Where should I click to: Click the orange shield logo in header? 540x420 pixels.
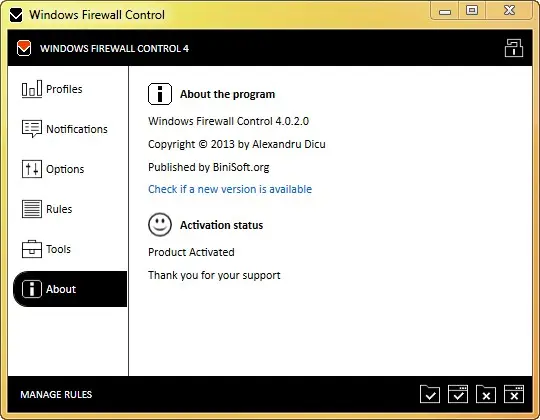(x=24, y=48)
